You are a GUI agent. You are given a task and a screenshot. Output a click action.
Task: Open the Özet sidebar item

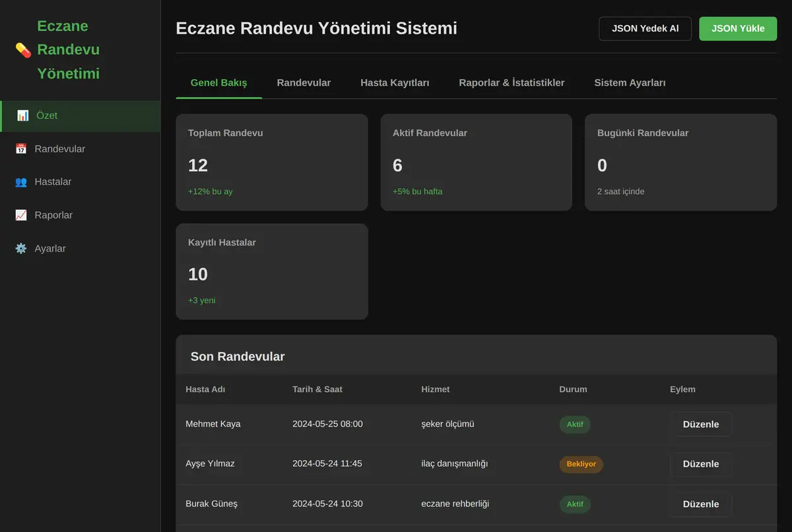[x=80, y=116]
